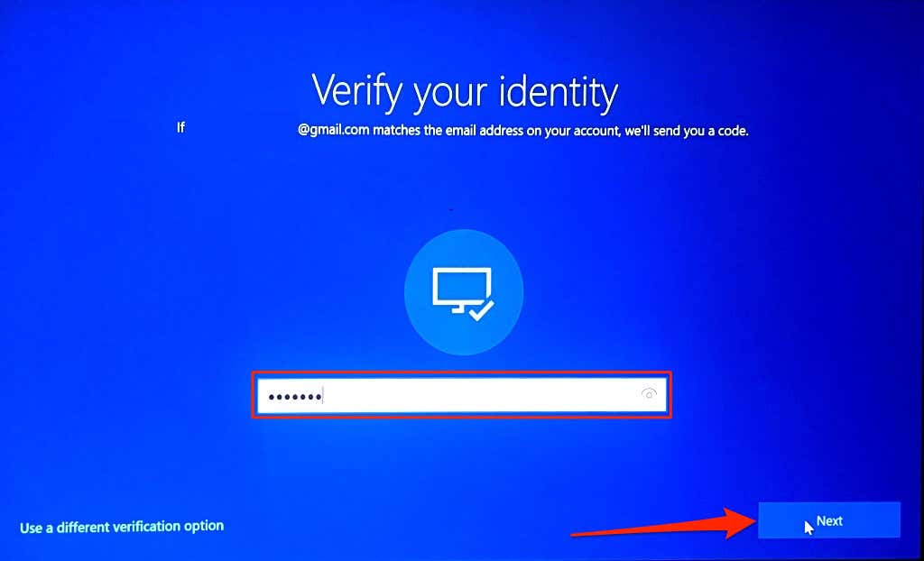The height and width of the screenshot is (561, 924).
Task: Click "matches the email address" text
Action: click(448, 130)
